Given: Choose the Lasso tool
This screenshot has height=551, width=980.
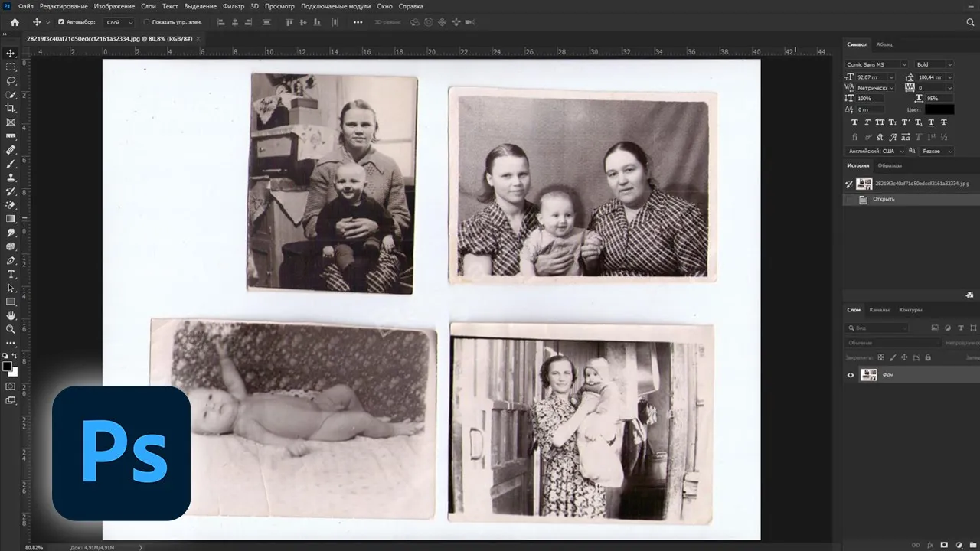Looking at the screenshot, I should (11, 81).
